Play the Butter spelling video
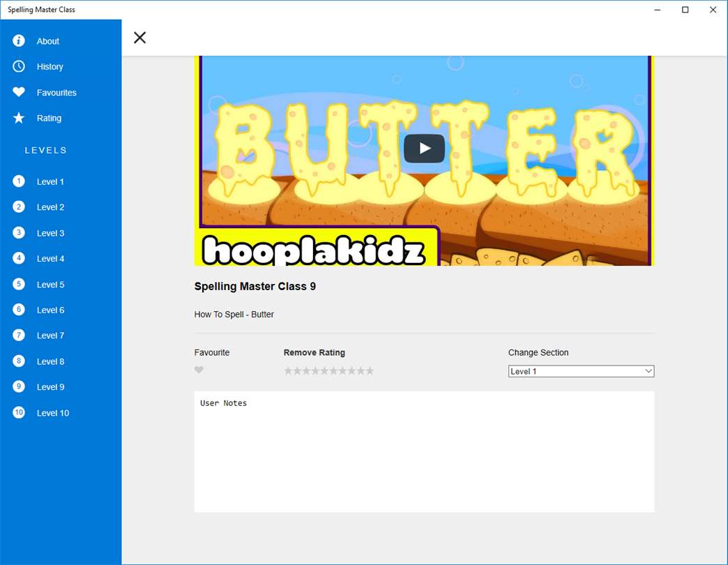The width and height of the screenshot is (728, 565). click(x=424, y=149)
